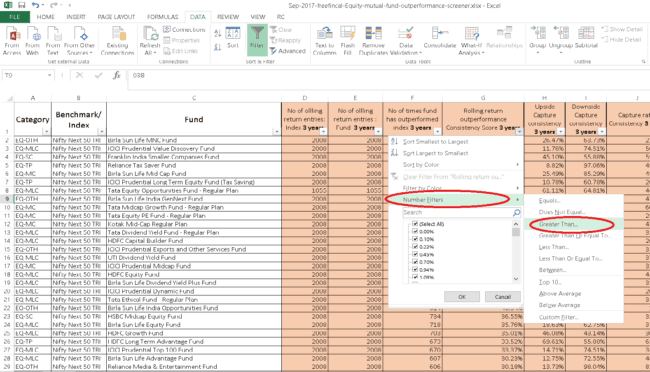
Task: Switch to the HOME tab
Action: click(x=46, y=17)
